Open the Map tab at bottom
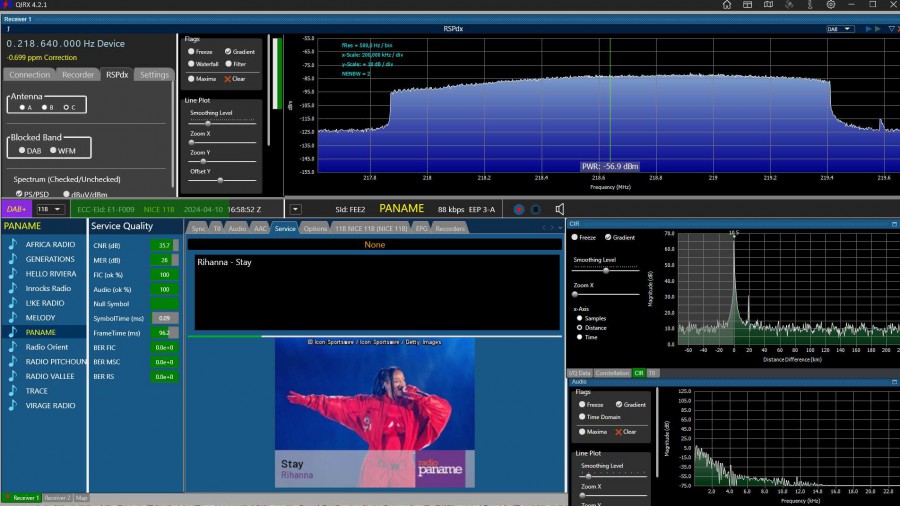The height and width of the screenshot is (506, 900). click(x=82, y=498)
